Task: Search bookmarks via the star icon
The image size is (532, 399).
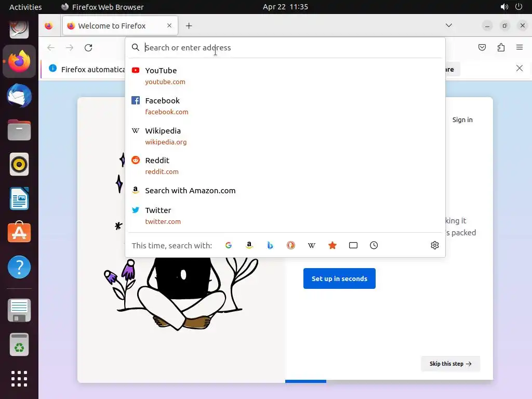Action: click(332, 245)
